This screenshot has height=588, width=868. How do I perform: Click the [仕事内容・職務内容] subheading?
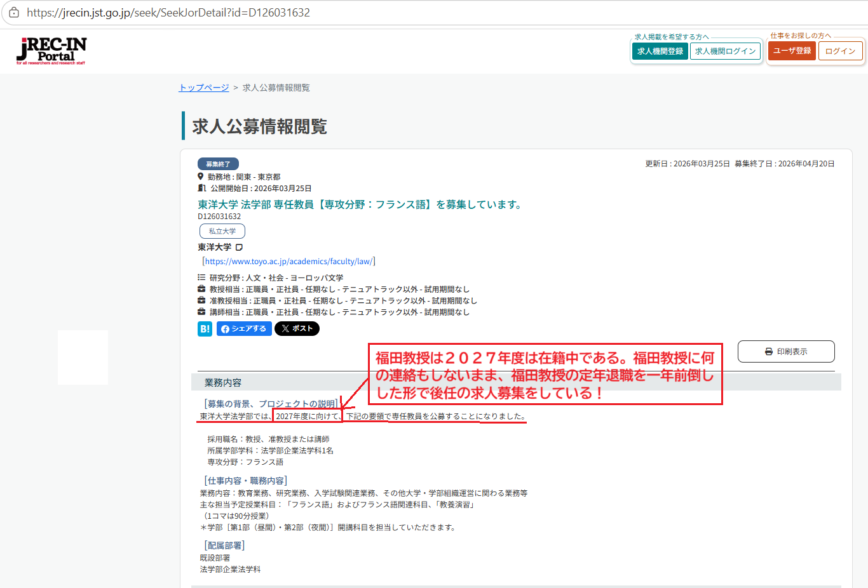(246, 481)
